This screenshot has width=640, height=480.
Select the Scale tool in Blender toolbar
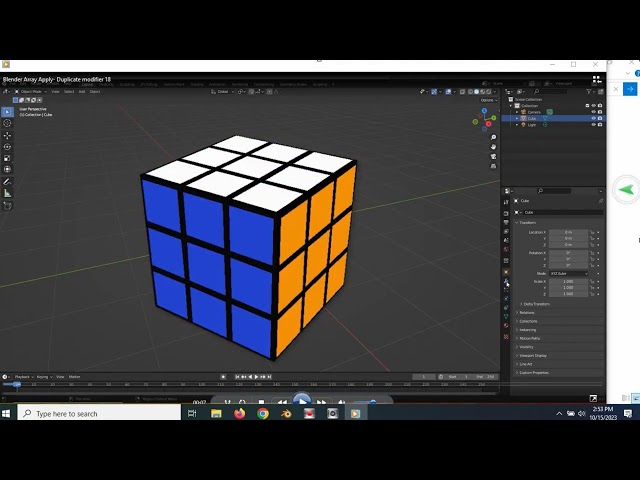(7, 158)
